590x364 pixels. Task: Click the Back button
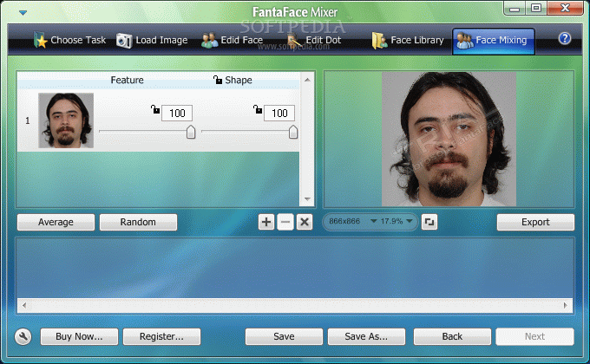pos(452,336)
